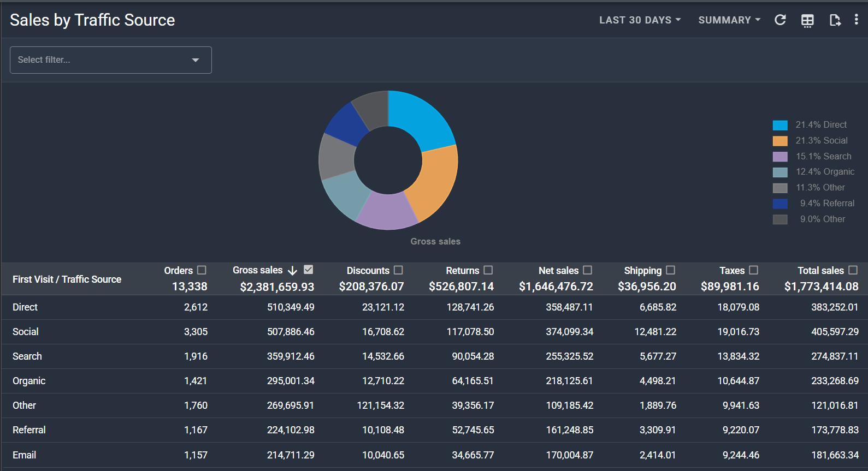The height and width of the screenshot is (471, 868).
Task: Click the First Visit / Traffic Source header
Action: tap(67, 279)
